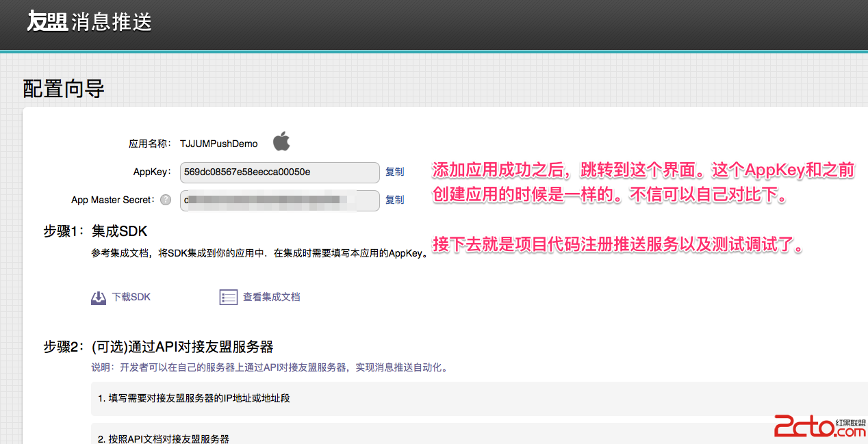The width and height of the screenshot is (868, 444).
Task: Click the 说明 description text under step 2
Action: pos(270,367)
